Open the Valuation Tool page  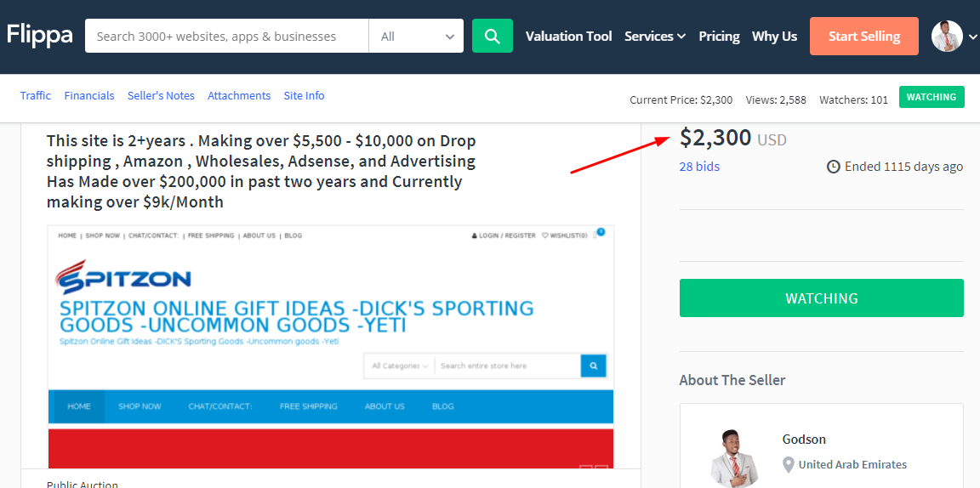tap(569, 37)
